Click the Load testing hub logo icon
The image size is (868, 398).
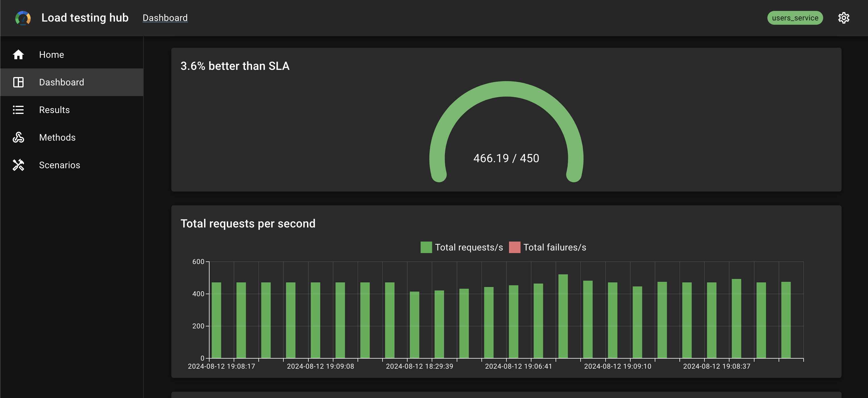23,18
